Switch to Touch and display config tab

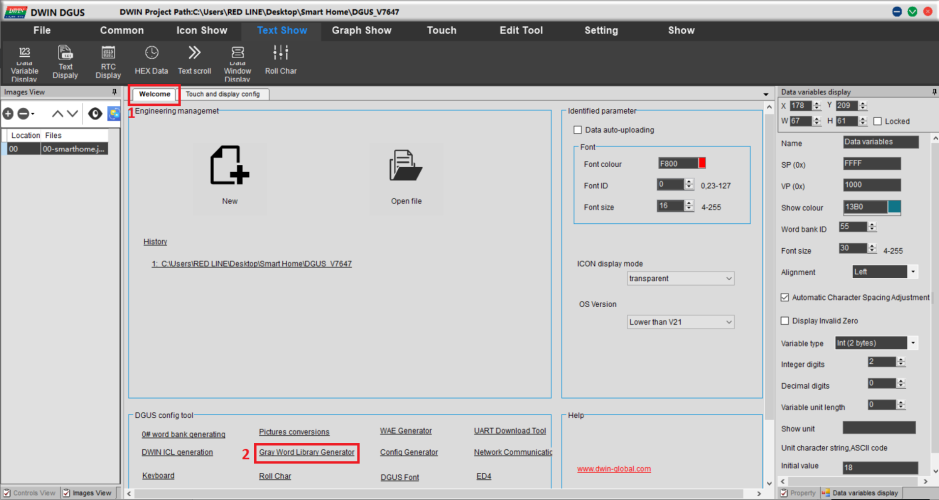[225, 94]
